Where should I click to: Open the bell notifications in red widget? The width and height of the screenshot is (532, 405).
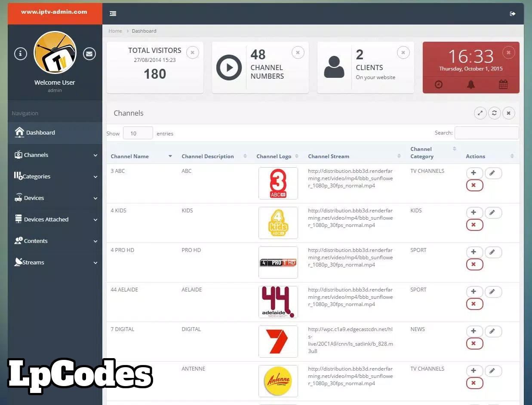pos(471,85)
